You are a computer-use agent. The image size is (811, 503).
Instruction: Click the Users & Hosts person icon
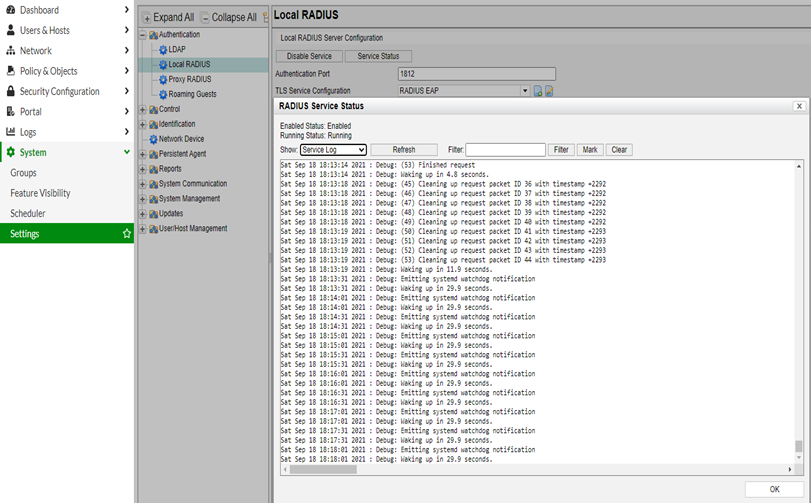pos(10,30)
